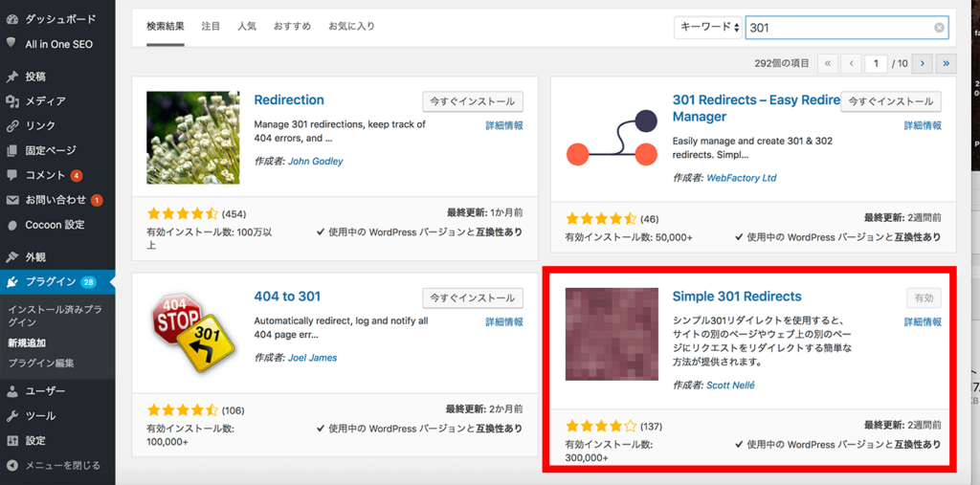Open the 404 to 301 stop-sign thumbnail
The image size is (980, 485).
[192, 334]
